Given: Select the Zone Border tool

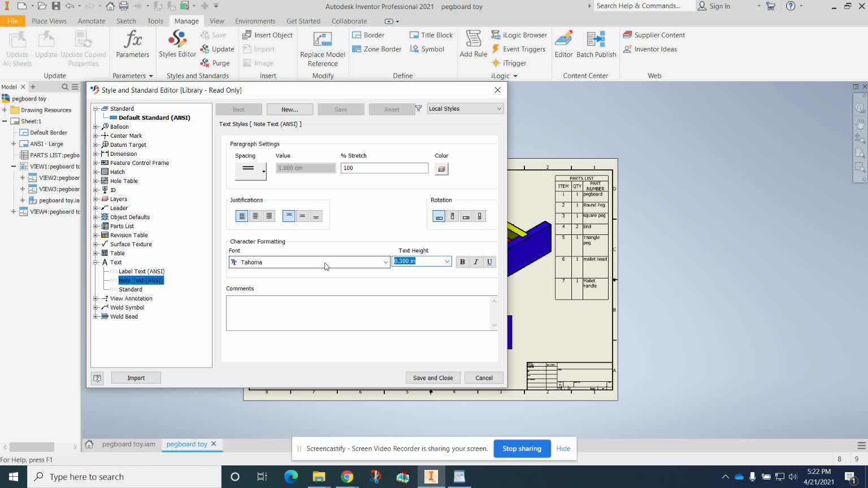Looking at the screenshot, I should (376, 49).
